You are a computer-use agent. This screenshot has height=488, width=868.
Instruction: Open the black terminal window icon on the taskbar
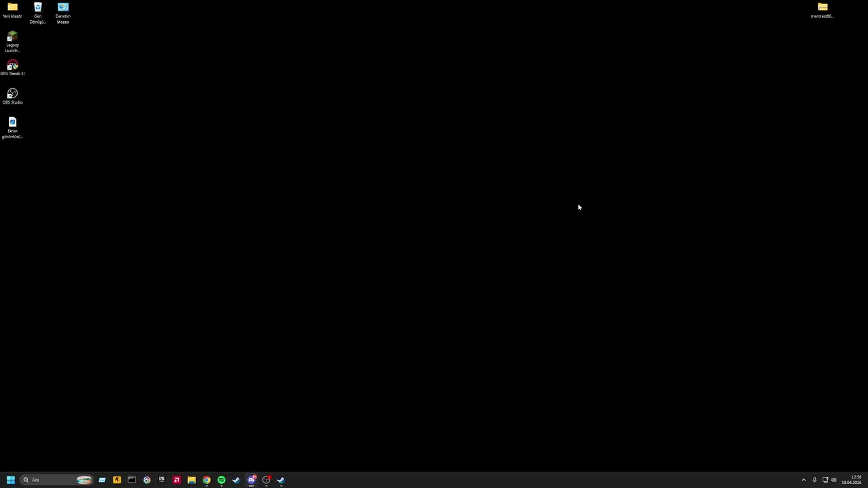[132, 480]
